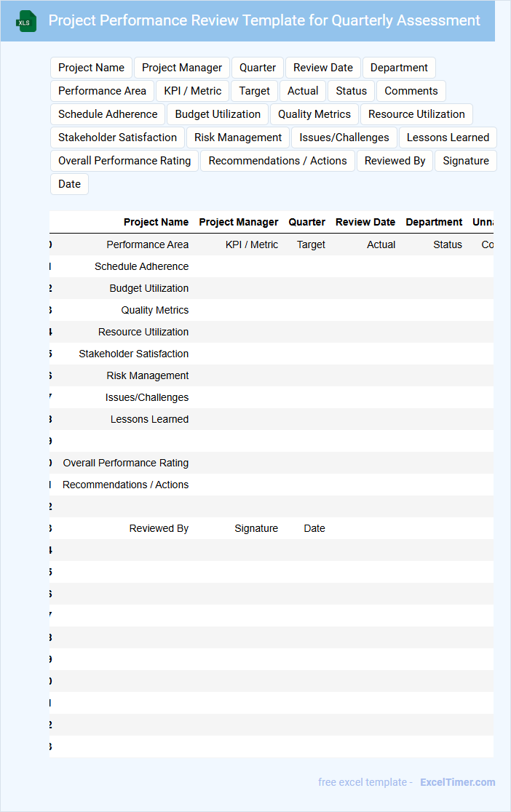
Task: Select the Resource Utilization table cell
Action: click(x=143, y=332)
